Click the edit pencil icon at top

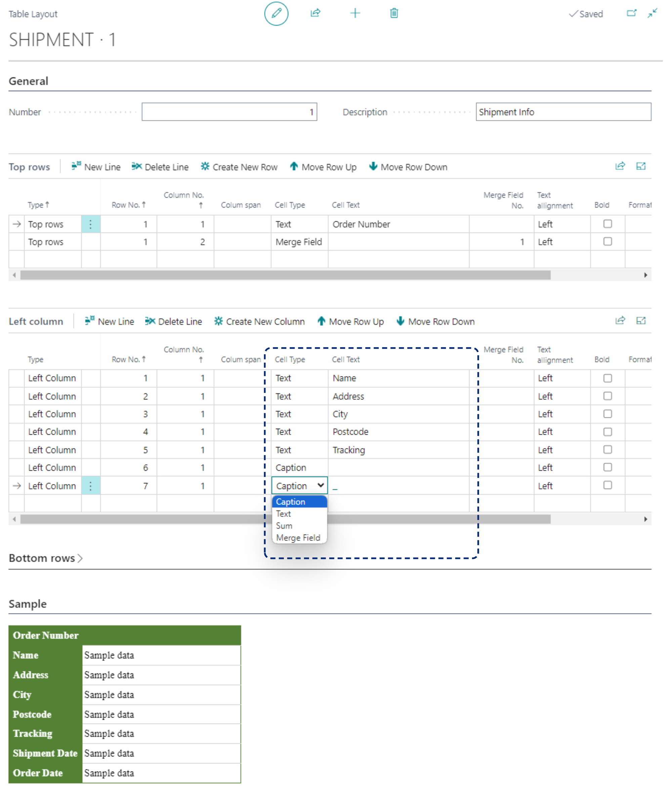click(276, 13)
